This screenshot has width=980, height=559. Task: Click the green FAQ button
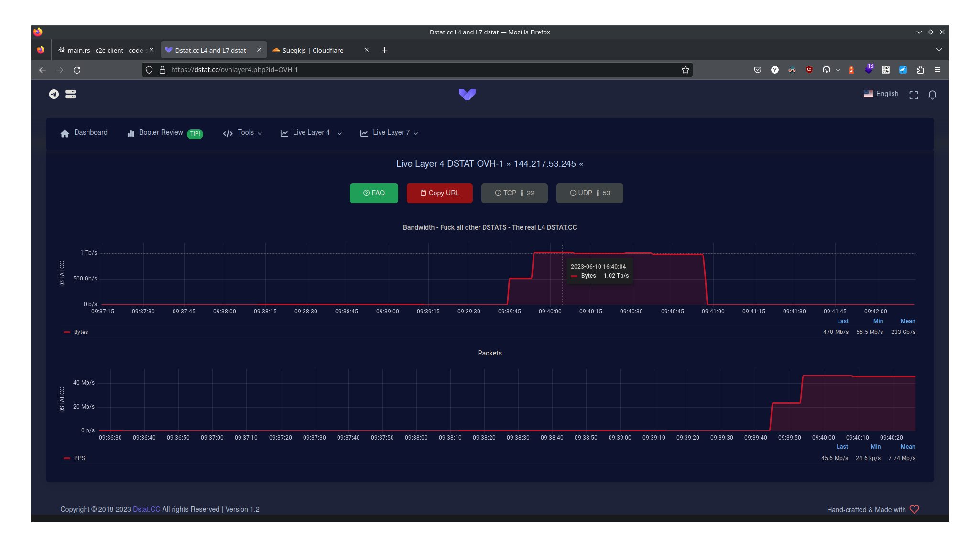[374, 193]
